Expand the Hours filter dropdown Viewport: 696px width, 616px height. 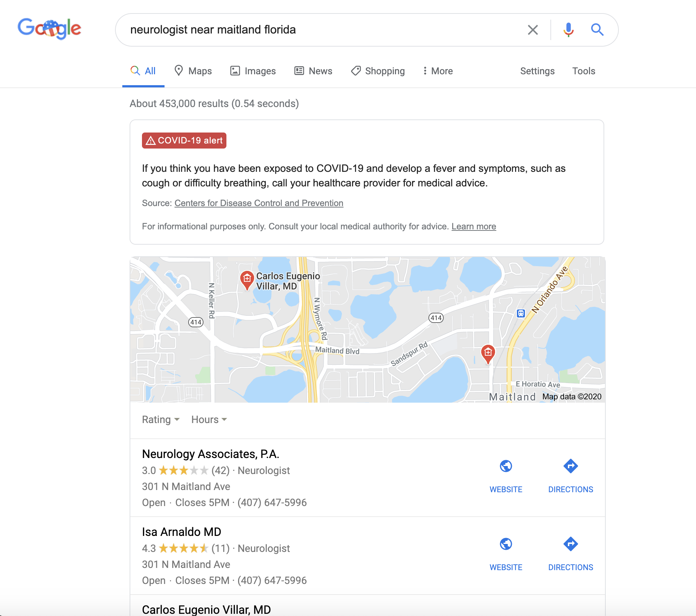click(209, 420)
